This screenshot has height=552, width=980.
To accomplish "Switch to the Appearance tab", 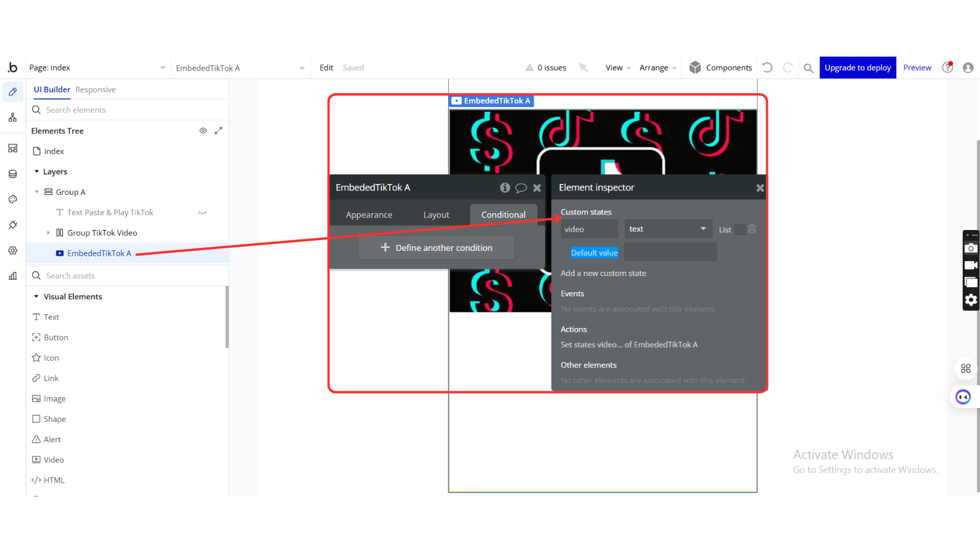I will 369,215.
